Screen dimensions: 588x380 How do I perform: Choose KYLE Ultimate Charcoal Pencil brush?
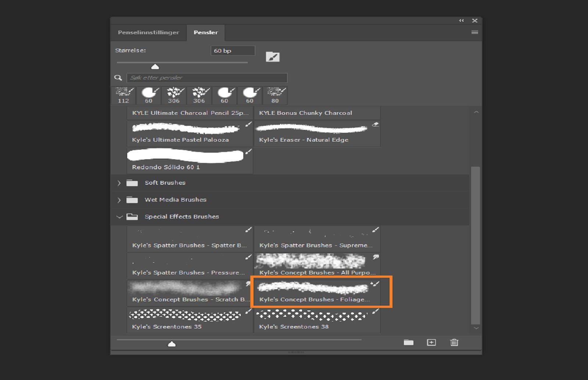pos(190,113)
